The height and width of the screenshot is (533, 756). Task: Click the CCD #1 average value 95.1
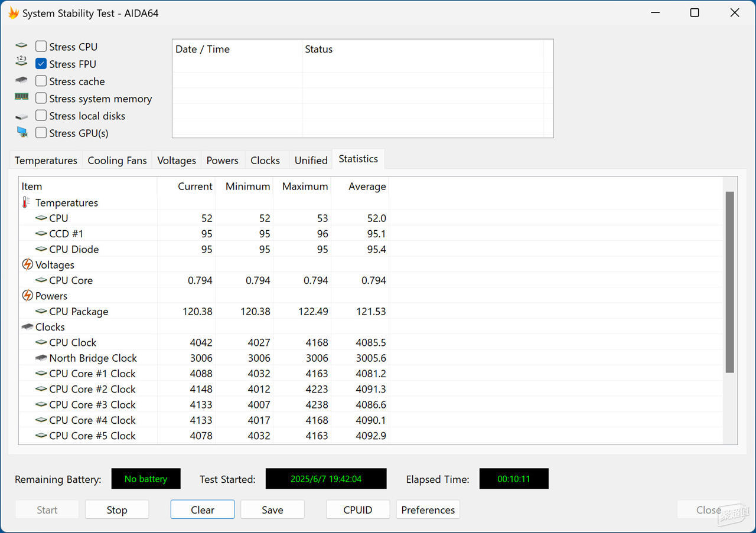click(x=376, y=234)
